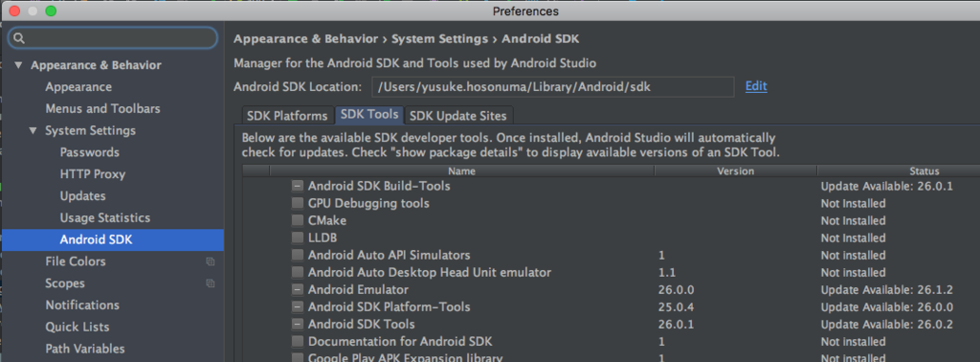Viewport: 980px width, 362px height.
Task: Click 'Update Available: 26.0.0' status
Action: coord(887,307)
